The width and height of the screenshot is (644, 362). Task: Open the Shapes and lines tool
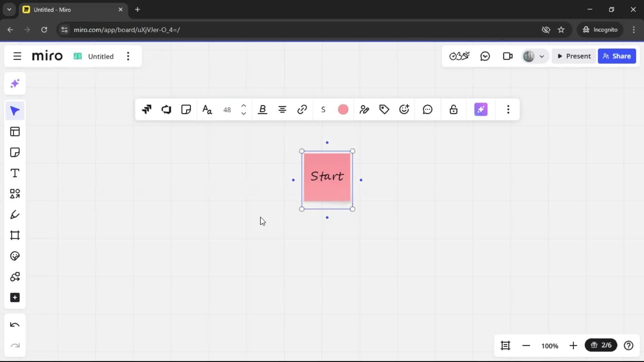tap(15, 194)
